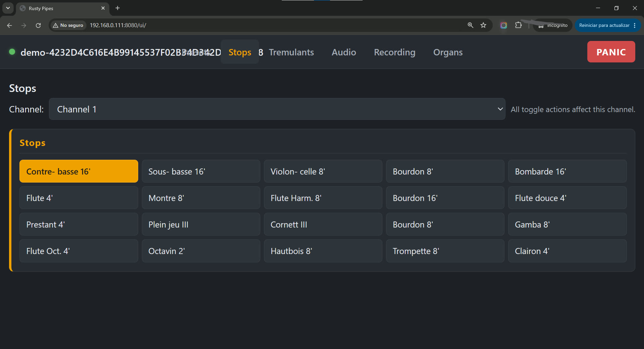
Task: Open the zoom magnifier icon in address bar
Action: pos(470,25)
